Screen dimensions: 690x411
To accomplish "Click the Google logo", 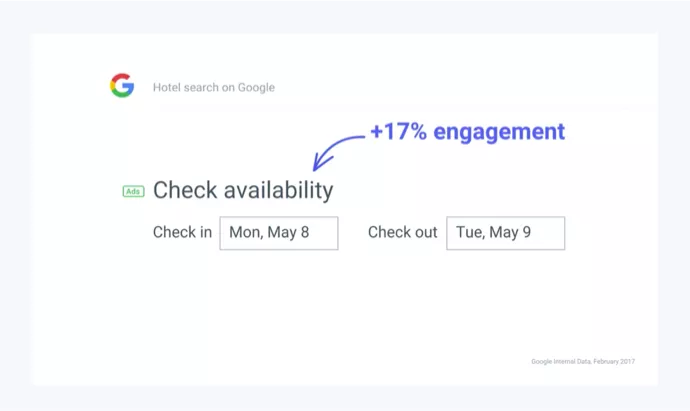I will (x=122, y=86).
